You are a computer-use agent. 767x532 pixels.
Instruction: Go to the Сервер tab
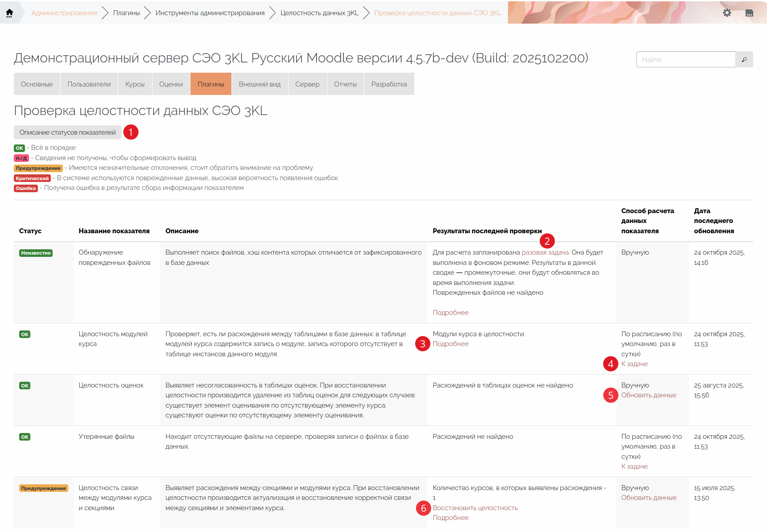tap(307, 84)
